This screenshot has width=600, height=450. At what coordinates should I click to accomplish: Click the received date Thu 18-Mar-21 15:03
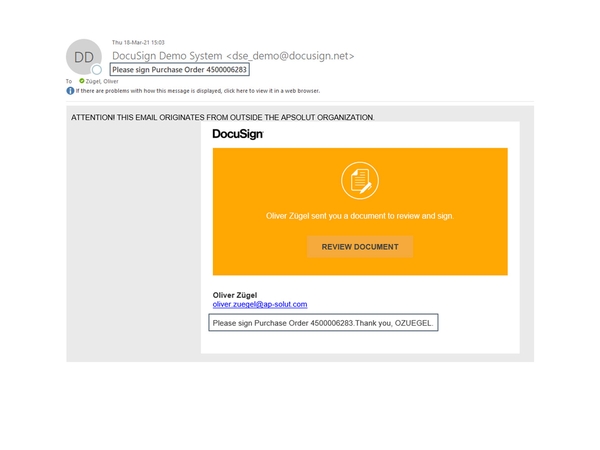[x=138, y=43]
